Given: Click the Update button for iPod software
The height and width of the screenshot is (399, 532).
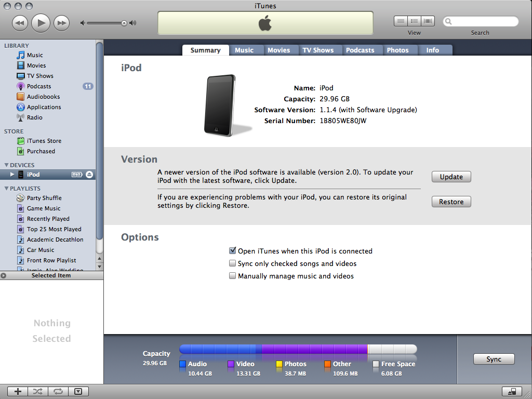Looking at the screenshot, I should click(451, 177).
